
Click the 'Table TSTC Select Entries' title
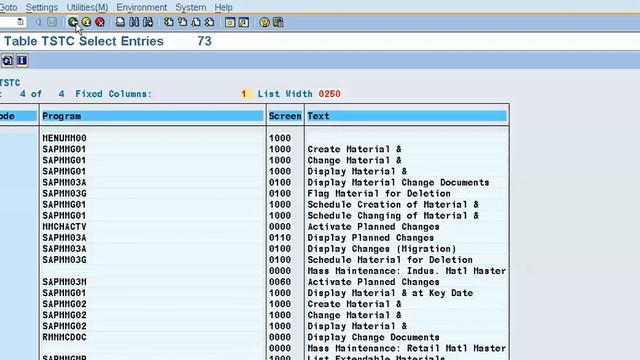pyautogui.click(x=84, y=41)
